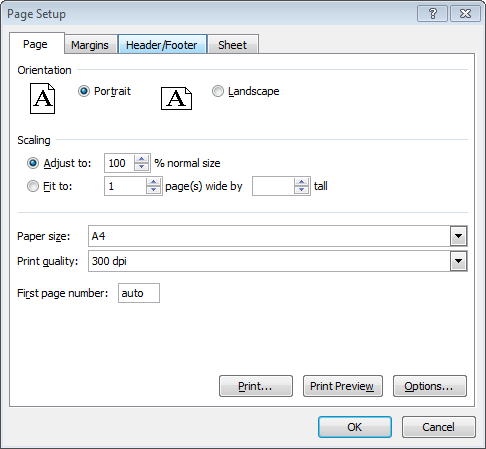This screenshot has width=486, height=449.
Task: Click the pages tall input field
Action: (x=273, y=186)
